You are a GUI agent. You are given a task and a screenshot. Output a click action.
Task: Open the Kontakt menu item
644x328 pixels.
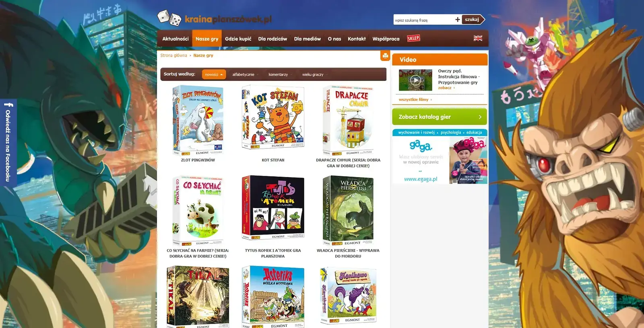[x=357, y=39]
